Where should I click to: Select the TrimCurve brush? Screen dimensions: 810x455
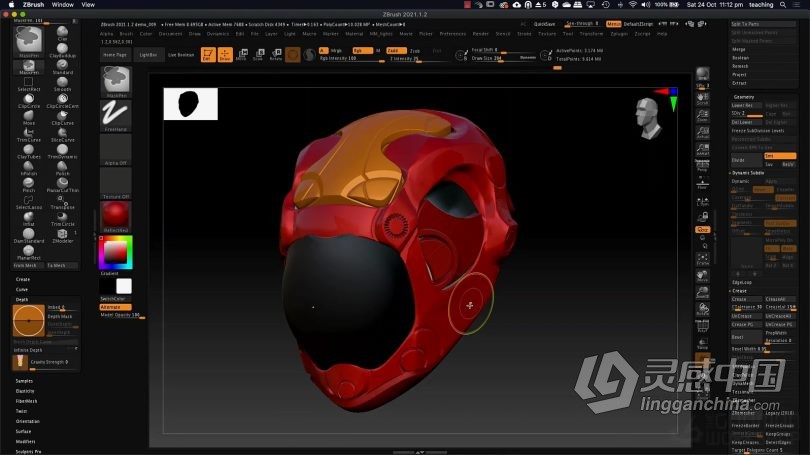29,134
